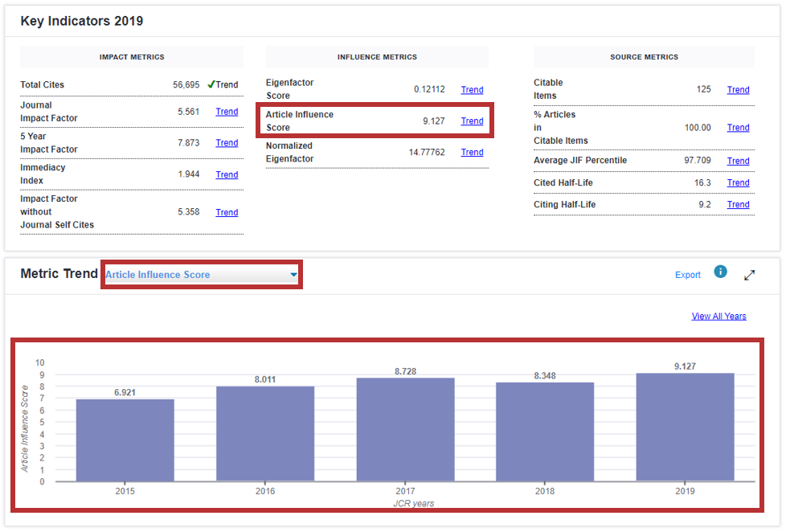Click the 2015 bar showing 6.921
The image size is (786, 532).
(x=125, y=440)
